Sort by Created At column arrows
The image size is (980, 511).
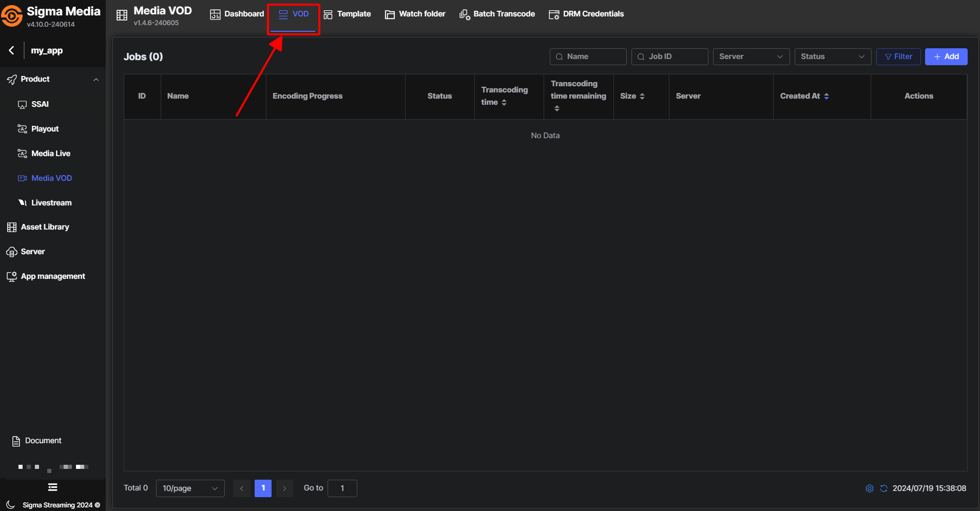click(x=826, y=96)
